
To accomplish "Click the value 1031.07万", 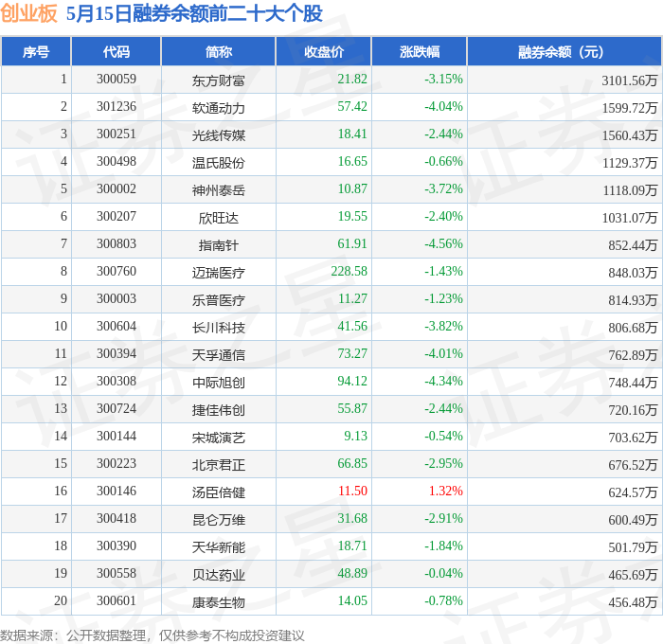I will (630, 218).
